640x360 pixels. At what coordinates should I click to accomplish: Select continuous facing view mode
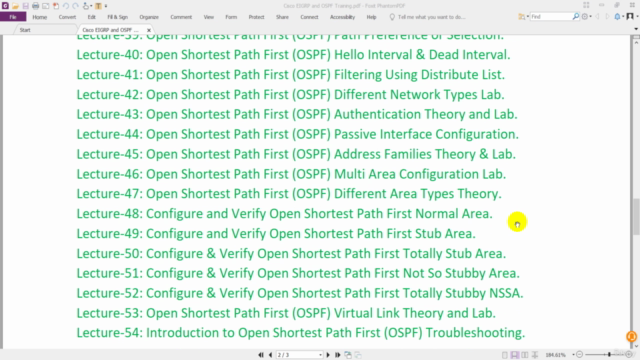point(535,355)
